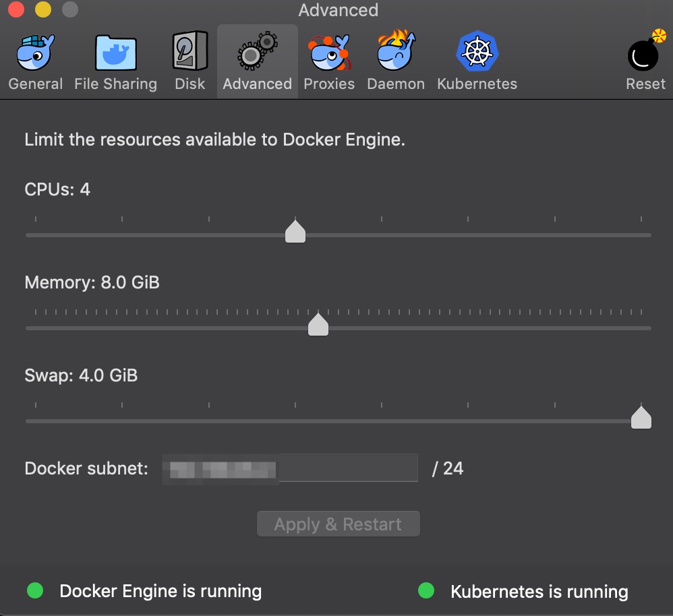
Task: Click the Docker Engine running indicator
Action: 35,591
